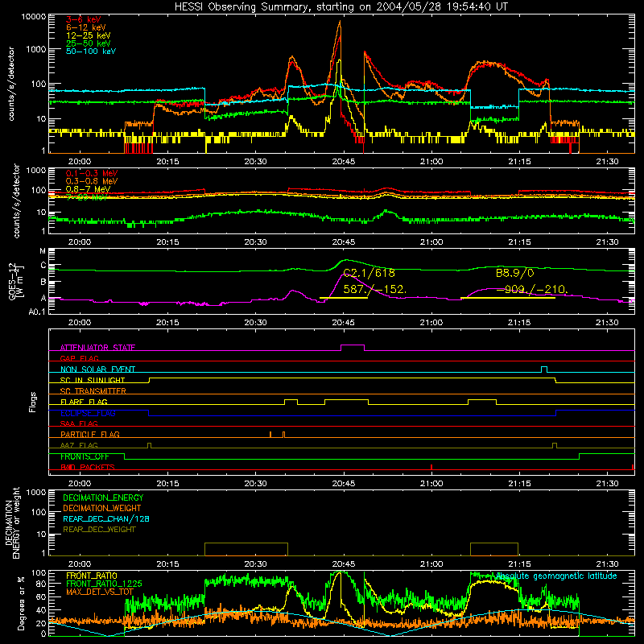Select the DECIMATION_ENERGY legend label

[x=103, y=497]
